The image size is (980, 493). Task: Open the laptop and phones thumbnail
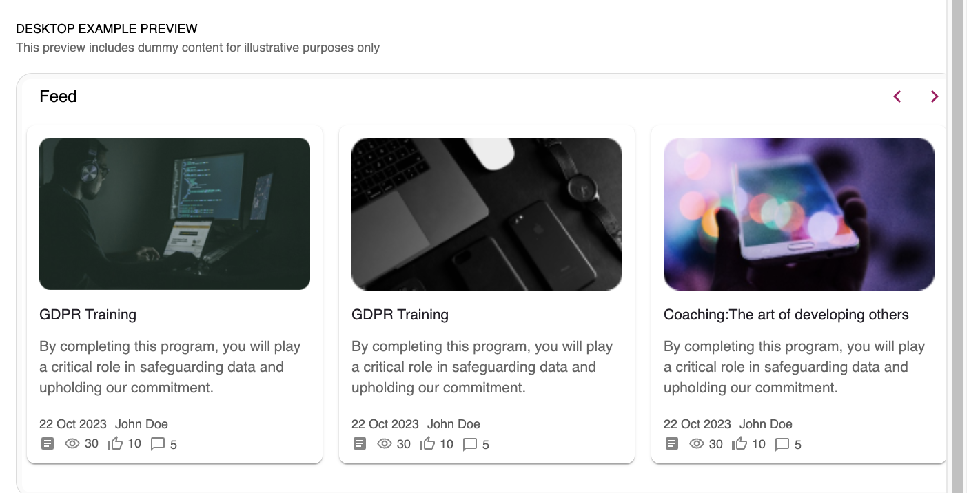[487, 213]
